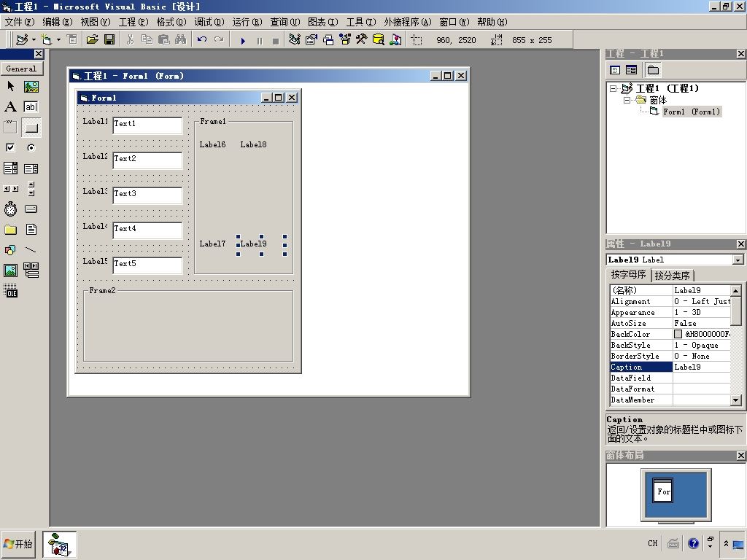Select the CommandButton tool in toolbox

pos(31,128)
